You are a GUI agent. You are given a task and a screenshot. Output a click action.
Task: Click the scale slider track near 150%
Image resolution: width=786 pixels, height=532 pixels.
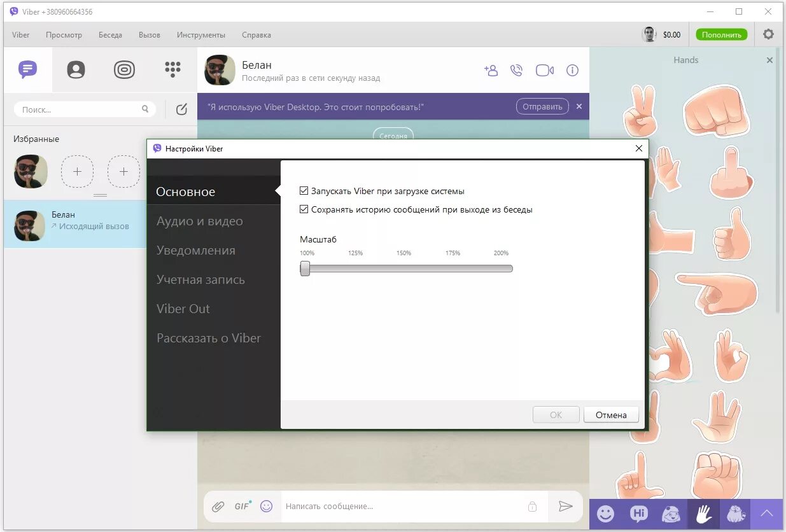coord(404,269)
